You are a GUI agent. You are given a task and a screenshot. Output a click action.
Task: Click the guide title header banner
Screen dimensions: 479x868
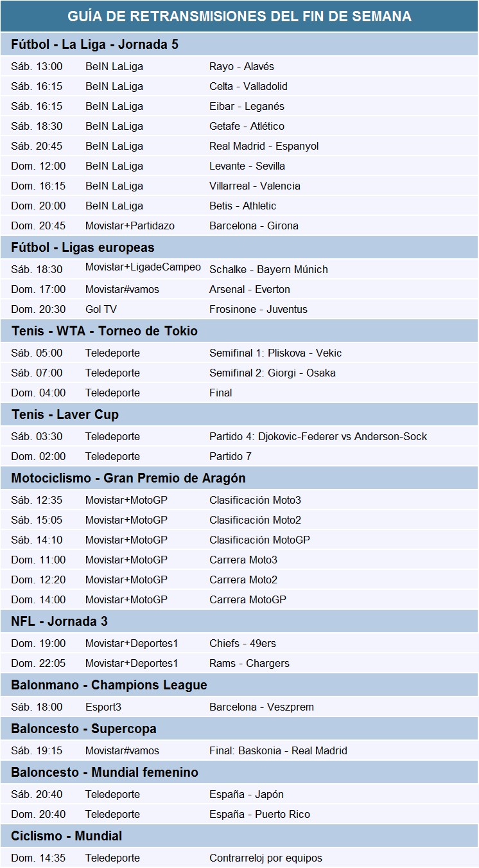tap(239, 16)
